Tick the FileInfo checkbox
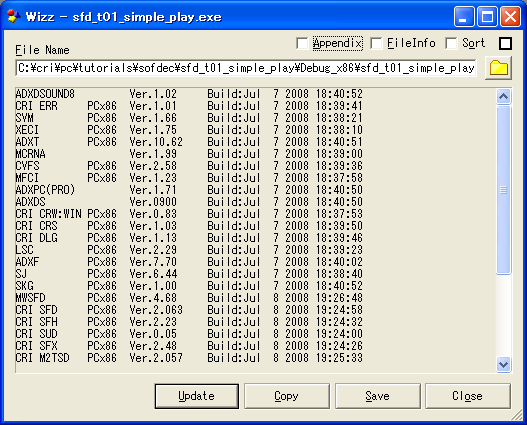Viewport: 527px width, 425px height. coord(376,43)
